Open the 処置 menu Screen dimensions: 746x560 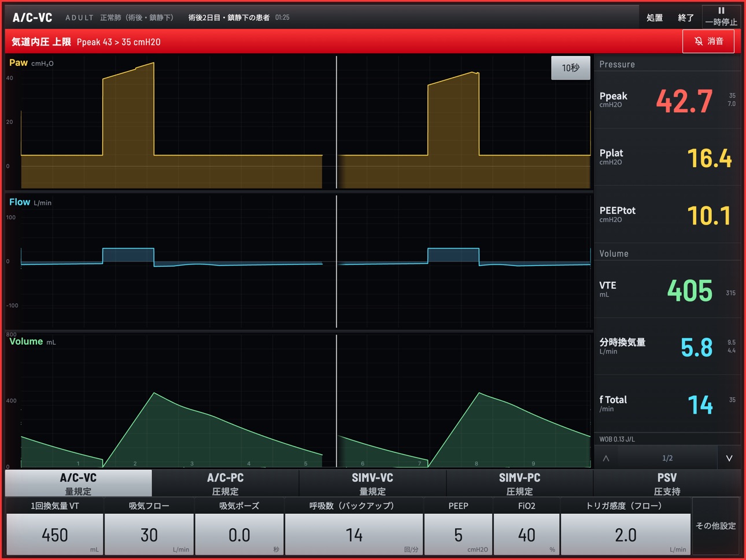(655, 17)
